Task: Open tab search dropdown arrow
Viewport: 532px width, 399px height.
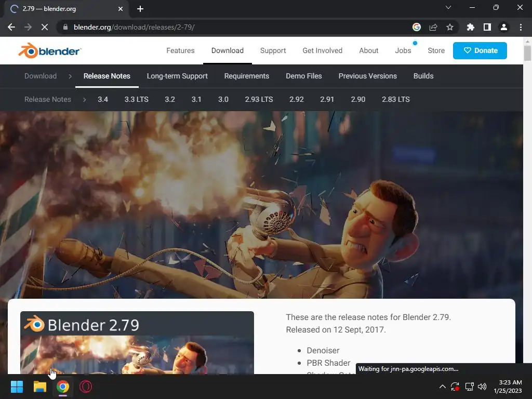Action: (448, 7)
